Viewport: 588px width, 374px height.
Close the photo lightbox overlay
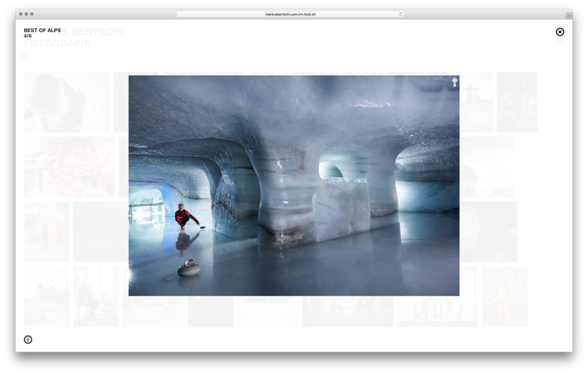pos(560,32)
